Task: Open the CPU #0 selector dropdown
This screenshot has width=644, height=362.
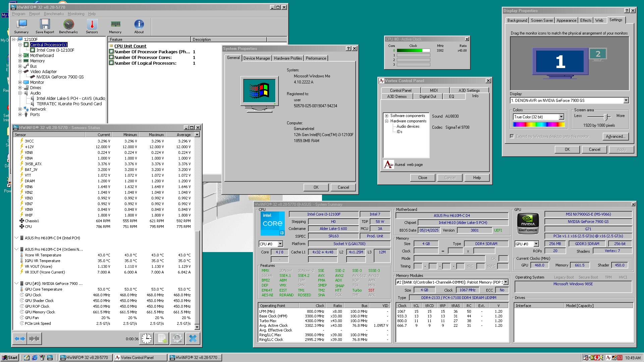Action: pyautogui.click(x=280, y=244)
